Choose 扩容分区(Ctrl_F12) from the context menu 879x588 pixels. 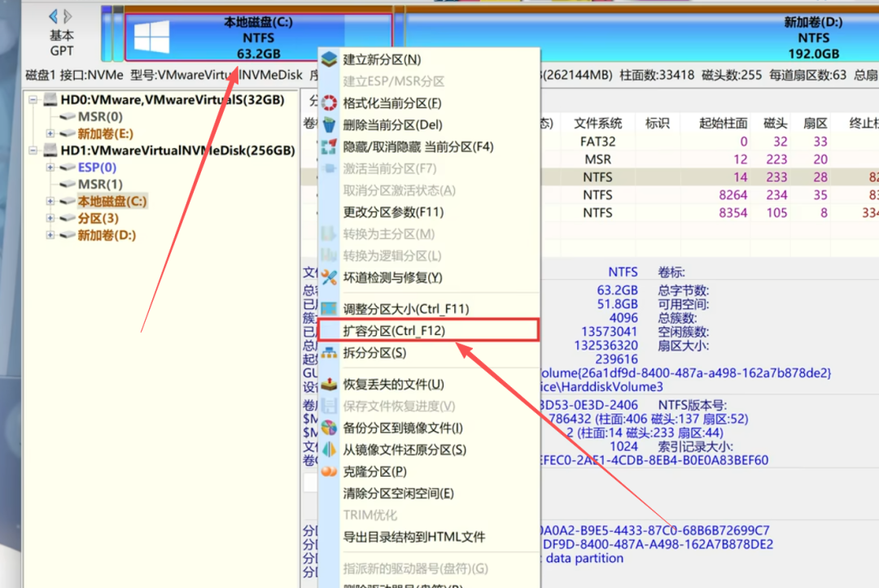394,331
